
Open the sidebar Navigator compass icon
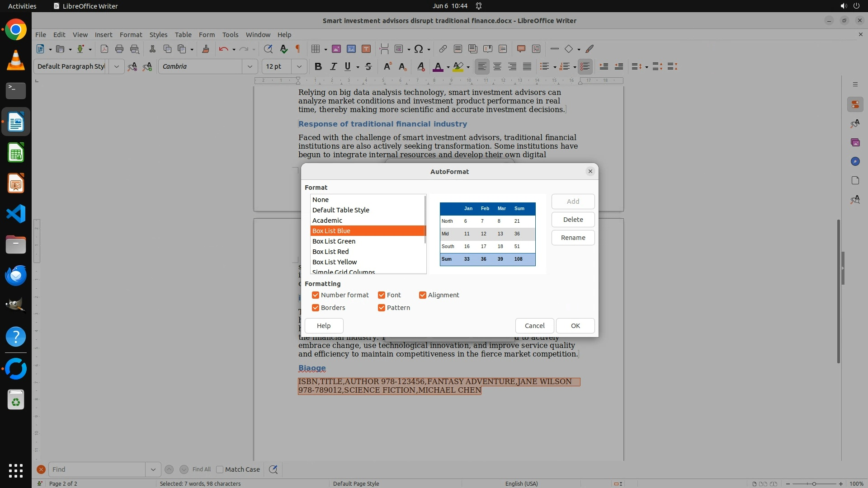click(855, 161)
